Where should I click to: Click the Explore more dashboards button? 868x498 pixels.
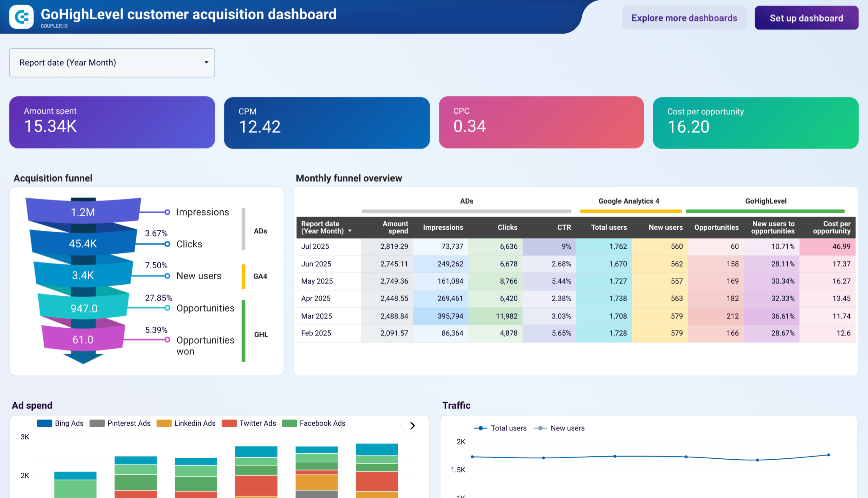684,18
